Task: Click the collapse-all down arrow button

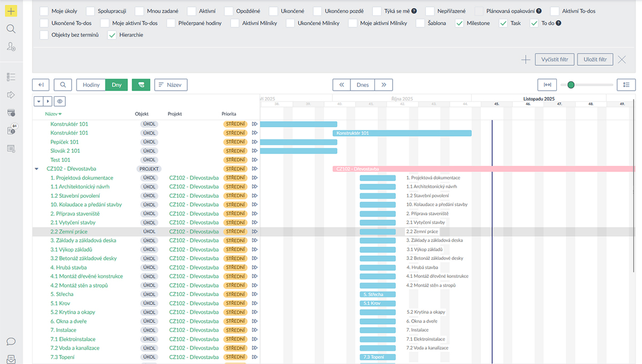Action: tap(39, 101)
